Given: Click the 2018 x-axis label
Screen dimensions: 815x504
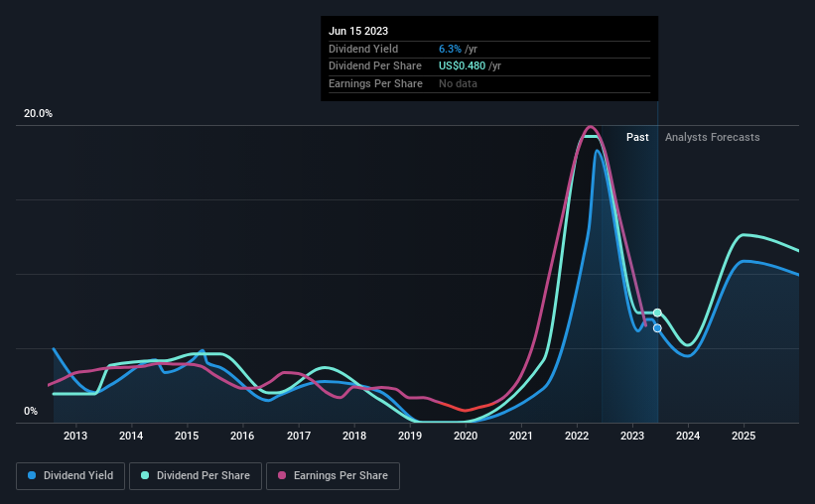Looking at the screenshot, I should tap(354, 436).
